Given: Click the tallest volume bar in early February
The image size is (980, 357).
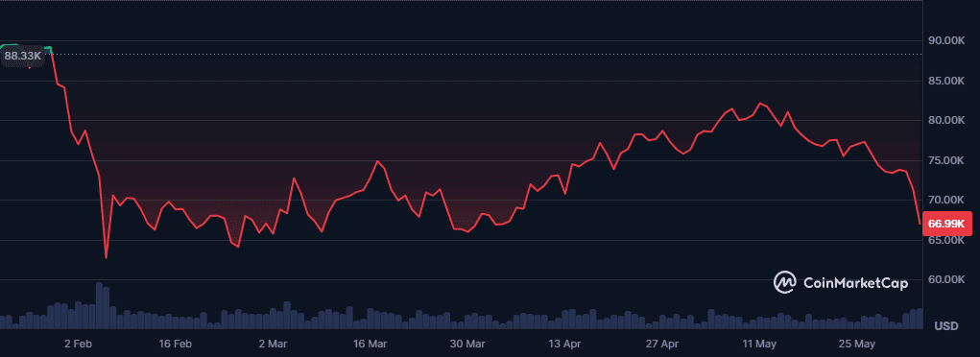Looking at the screenshot, I should (99, 305).
